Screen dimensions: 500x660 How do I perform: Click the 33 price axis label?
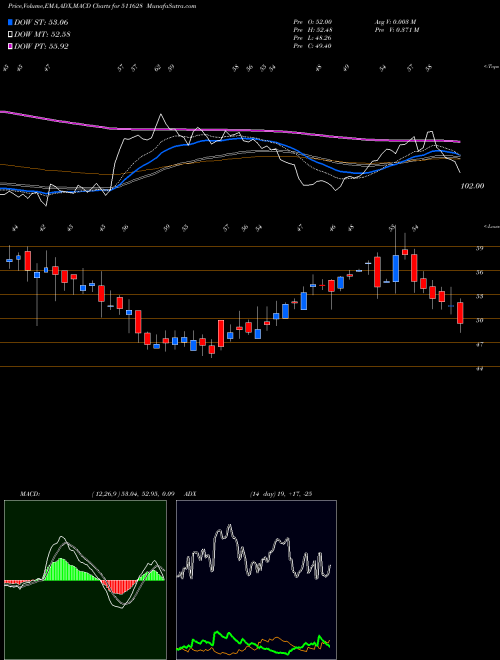[479, 296]
